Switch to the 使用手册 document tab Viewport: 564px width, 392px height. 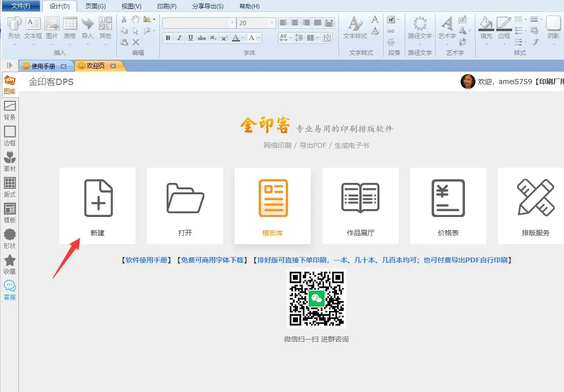point(43,66)
